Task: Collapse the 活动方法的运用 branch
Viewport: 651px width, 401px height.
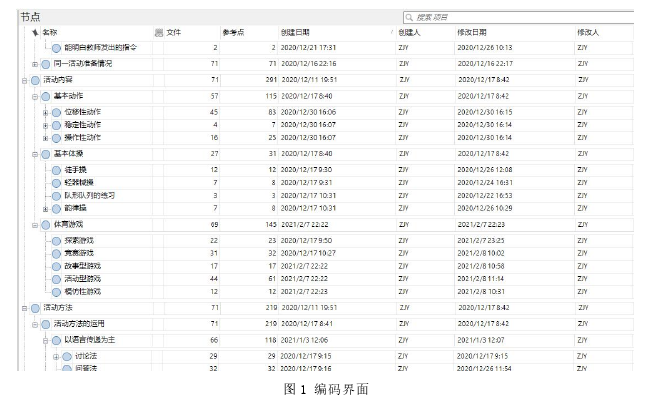Action: (x=35, y=325)
